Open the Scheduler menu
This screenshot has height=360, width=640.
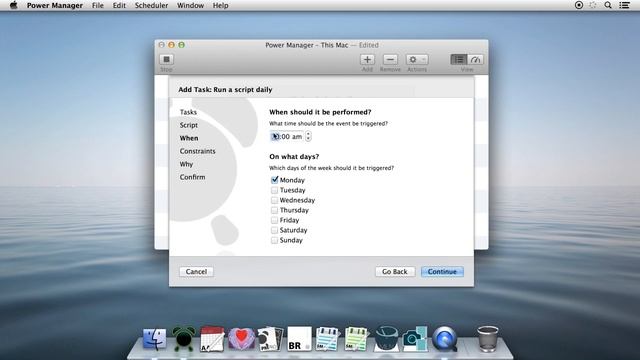[x=151, y=5]
